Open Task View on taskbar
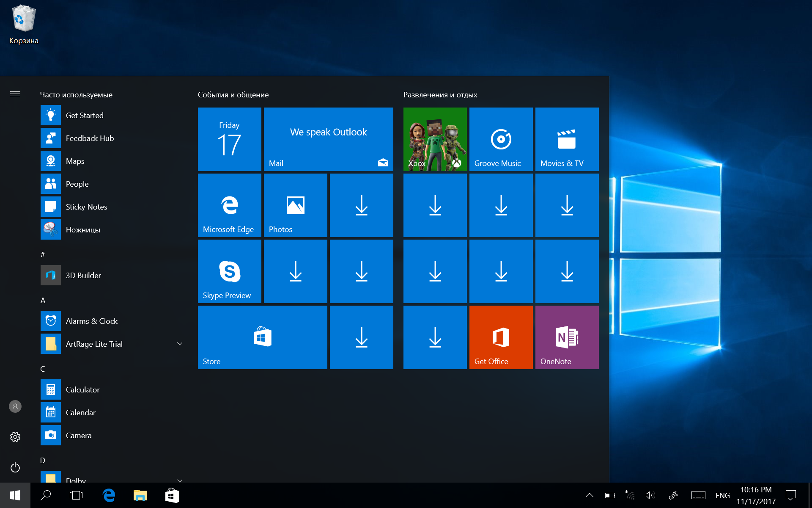This screenshot has height=508, width=812. (x=76, y=495)
